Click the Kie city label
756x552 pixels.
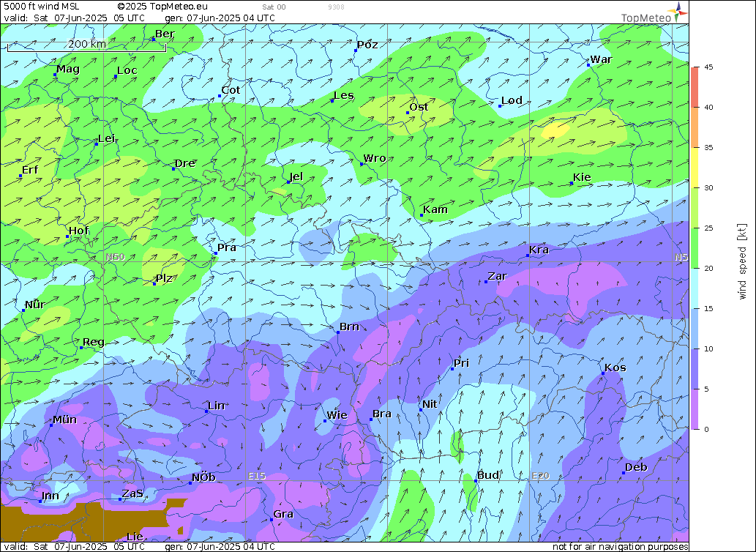coord(582,177)
